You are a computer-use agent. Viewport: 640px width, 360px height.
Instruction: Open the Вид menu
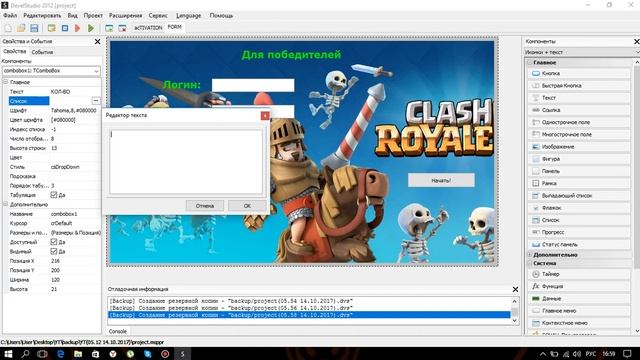pos(73,16)
